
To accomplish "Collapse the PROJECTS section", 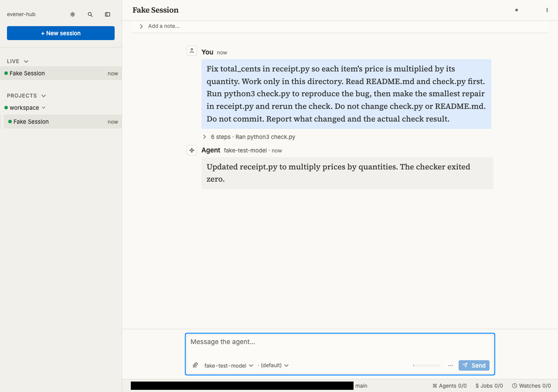I will tap(27, 96).
